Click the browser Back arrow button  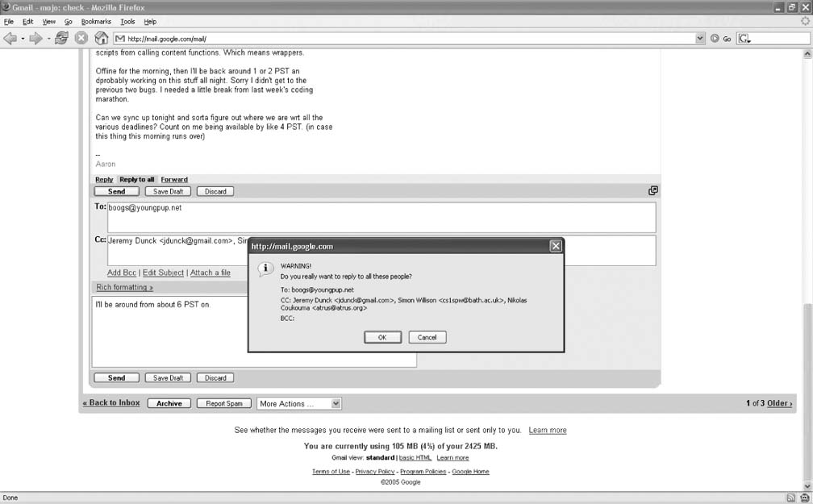10,38
